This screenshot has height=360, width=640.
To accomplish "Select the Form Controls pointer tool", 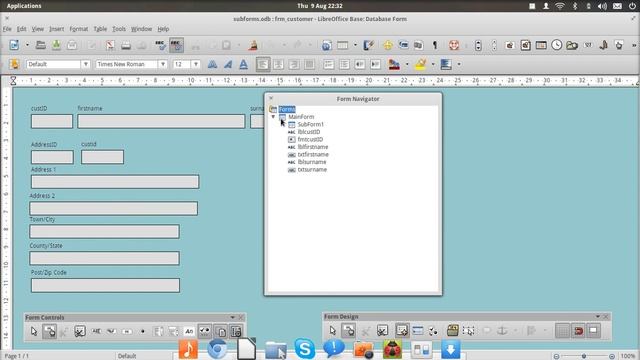I will (x=34, y=331).
